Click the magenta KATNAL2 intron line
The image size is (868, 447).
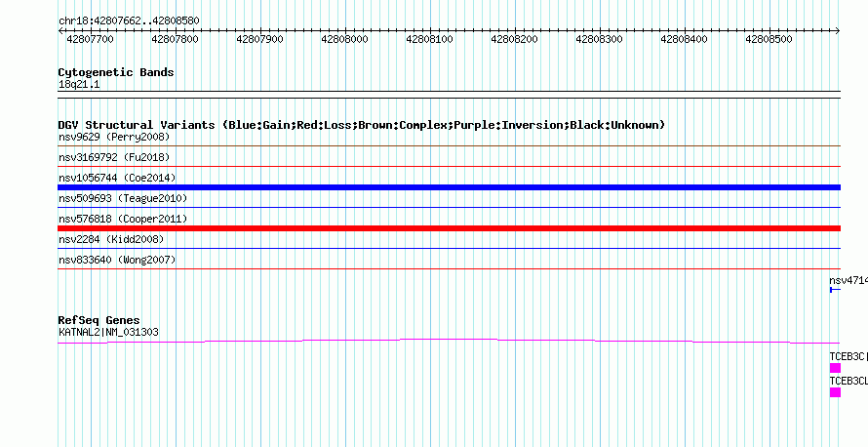[449, 341]
